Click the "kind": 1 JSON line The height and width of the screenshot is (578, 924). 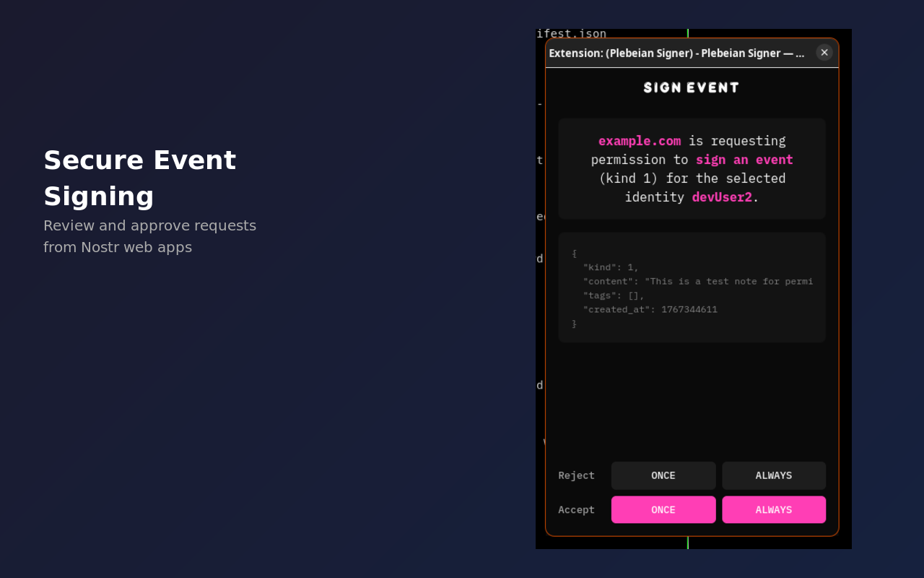point(611,267)
